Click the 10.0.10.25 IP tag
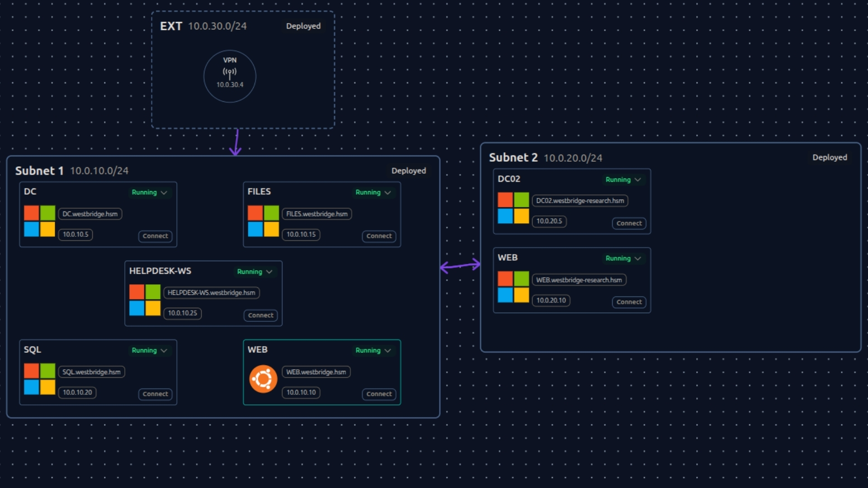 coord(183,313)
